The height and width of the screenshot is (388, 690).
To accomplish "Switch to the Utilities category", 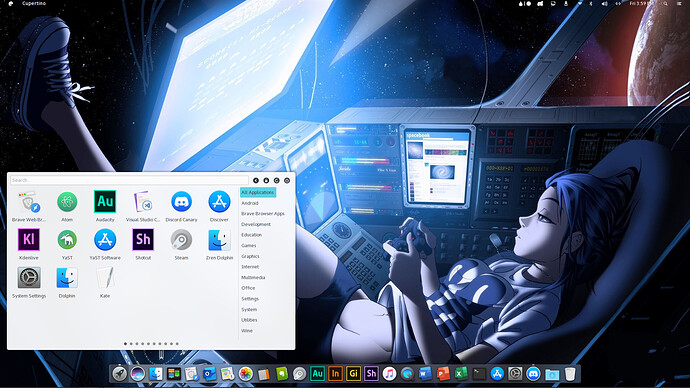I will [249, 320].
